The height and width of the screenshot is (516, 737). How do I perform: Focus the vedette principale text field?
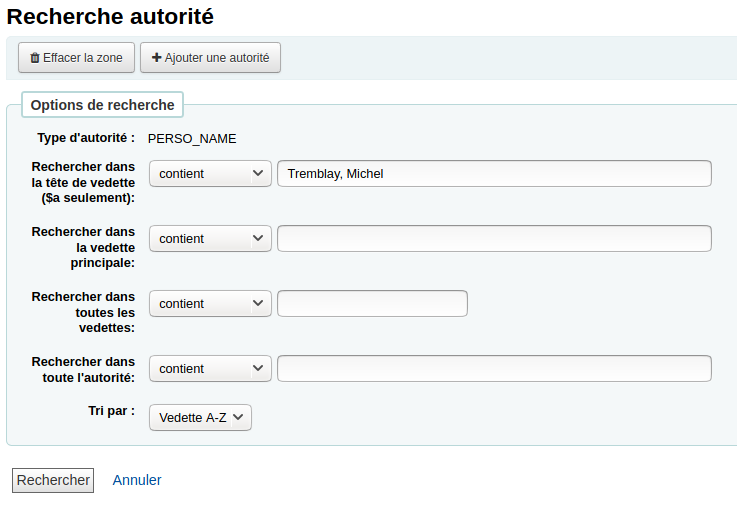(494, 238)
